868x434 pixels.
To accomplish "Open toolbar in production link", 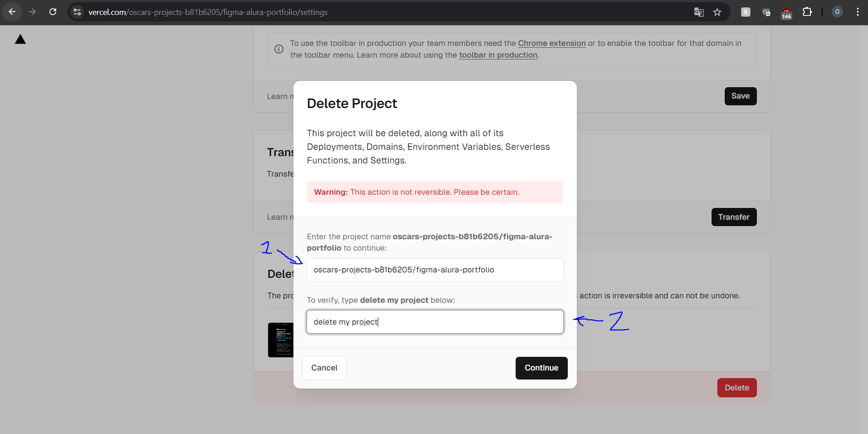I will pyautogui.click(x=498, y=55).
